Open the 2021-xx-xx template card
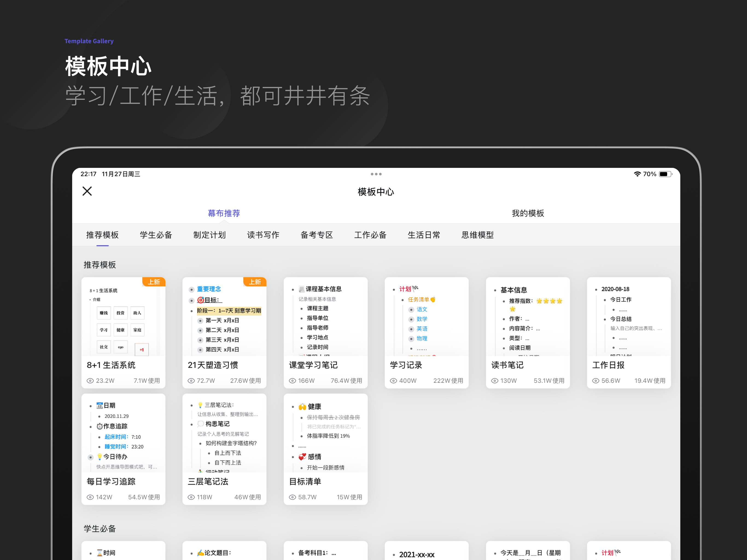747x560 pixels. (427, 550)
